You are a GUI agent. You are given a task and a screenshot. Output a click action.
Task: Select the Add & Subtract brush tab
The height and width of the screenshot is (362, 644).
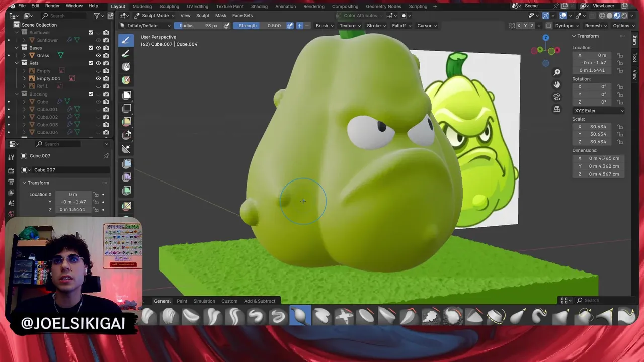coord(260,301)
